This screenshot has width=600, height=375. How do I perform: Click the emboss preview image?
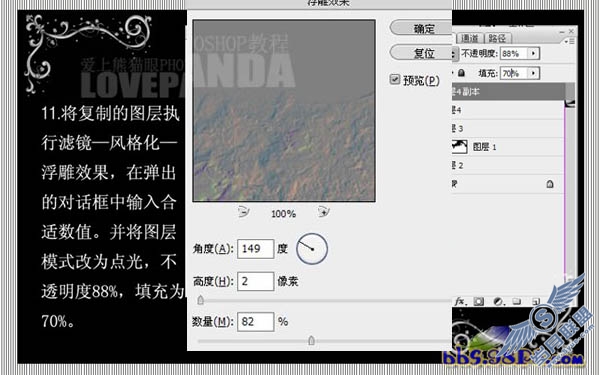(284, 111)
